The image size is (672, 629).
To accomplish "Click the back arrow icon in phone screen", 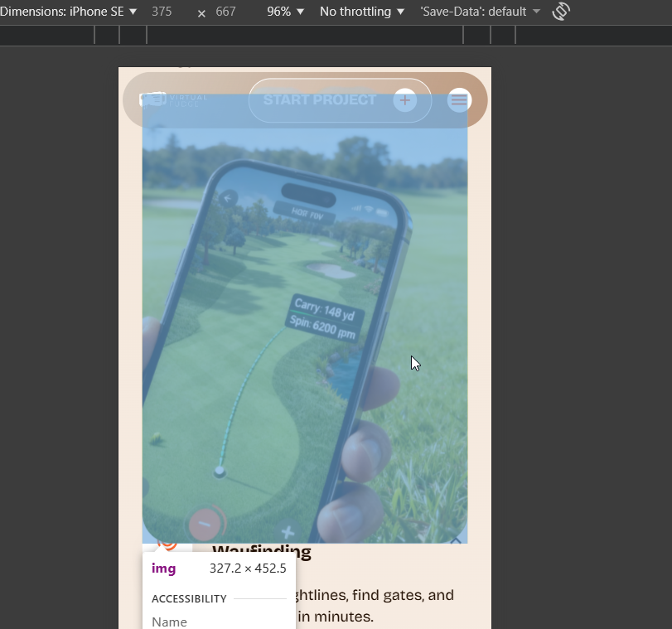I will pos(228,199).
